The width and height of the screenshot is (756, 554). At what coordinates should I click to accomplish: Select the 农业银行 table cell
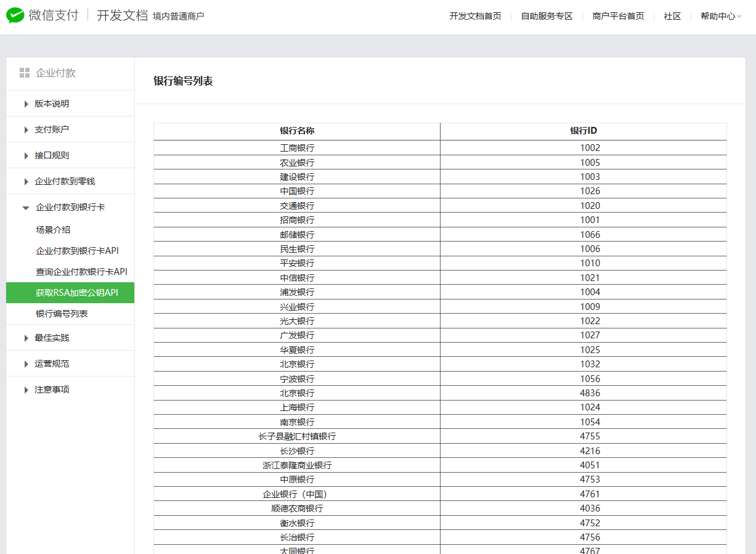297,163
